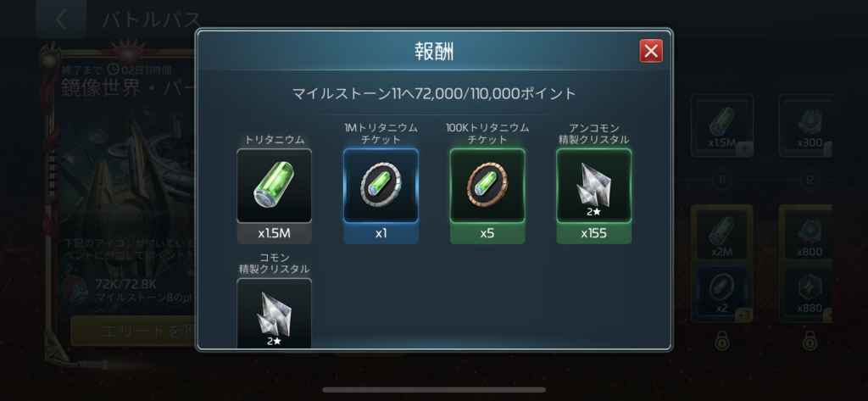
Task: Tap the x1.5M トリタニウム reward icon
Action: (275, 186)
